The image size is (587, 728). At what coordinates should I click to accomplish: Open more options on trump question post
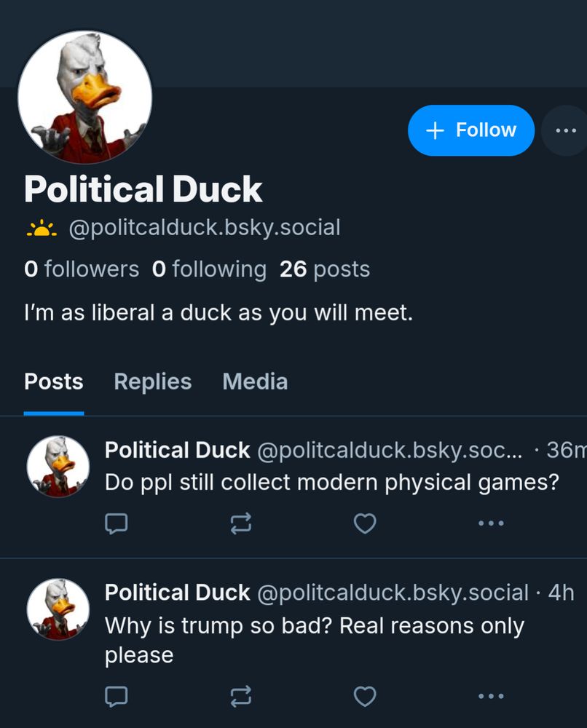click(x=491, y=697)
